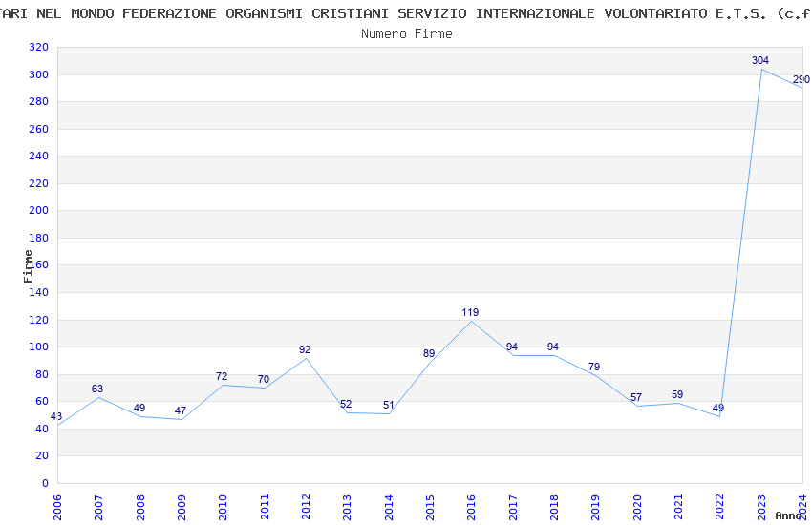The width and height of the screenshot is (812, 525).
Task: Click the 89 data point label
Action: (x=429, y=353)
